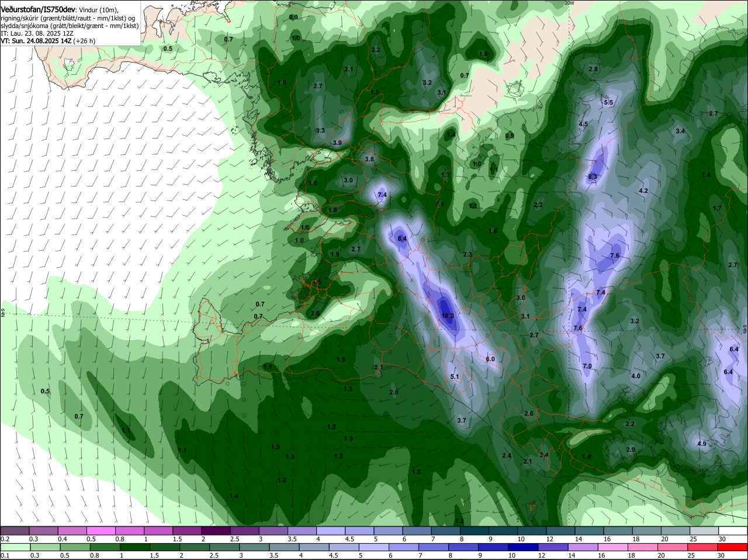The height and width of the screenshot is (560, 748).
Task: Click the 5.1 precipitation value on the map
Action: coord(455,377)
